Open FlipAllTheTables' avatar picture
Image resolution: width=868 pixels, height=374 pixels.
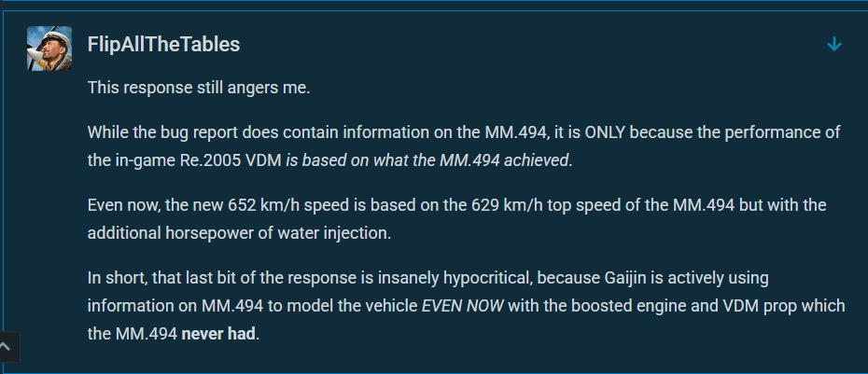pos(49,47)
